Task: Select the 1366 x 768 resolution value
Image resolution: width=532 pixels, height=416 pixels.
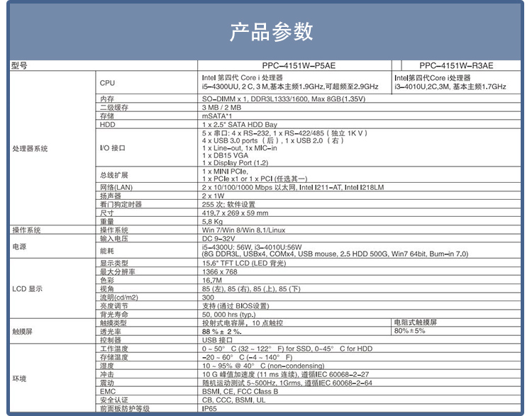Action: [x=218, y=271]
